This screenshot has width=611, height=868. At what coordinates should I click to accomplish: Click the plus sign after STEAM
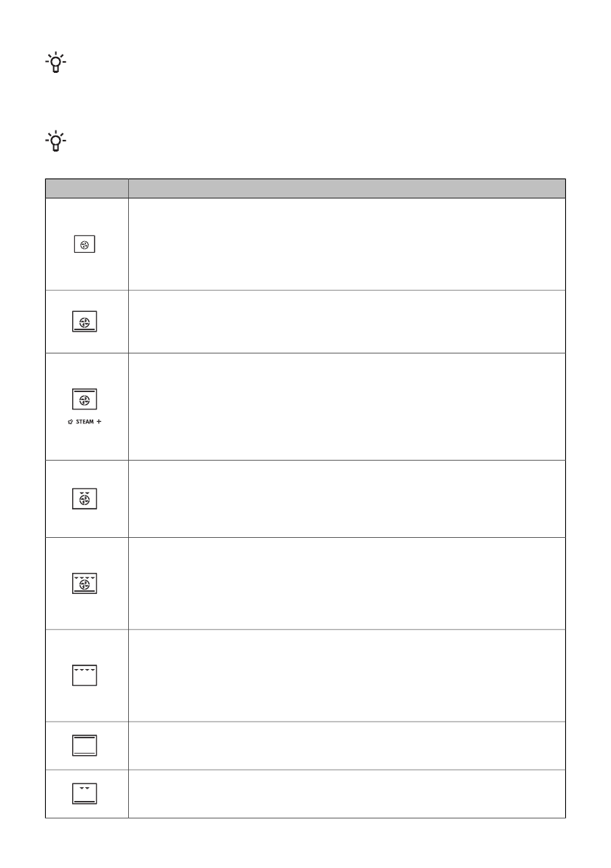pyautogui.click(x=97, y=423)
